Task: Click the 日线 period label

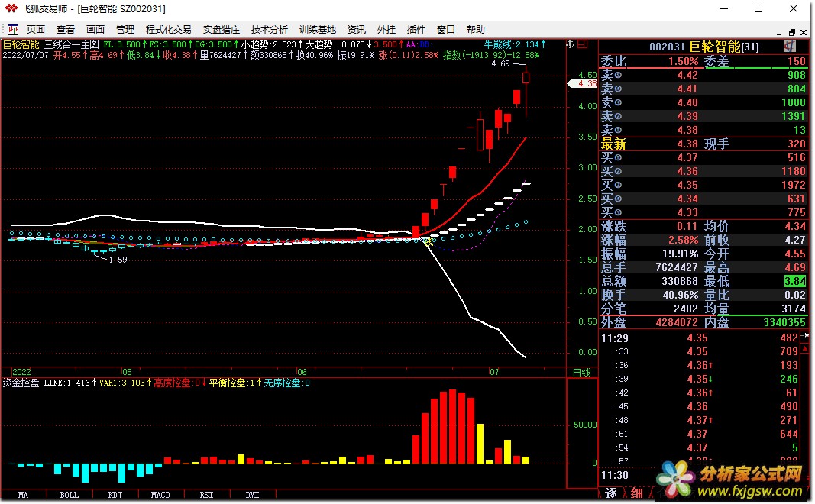Action: tap(581, 373)
